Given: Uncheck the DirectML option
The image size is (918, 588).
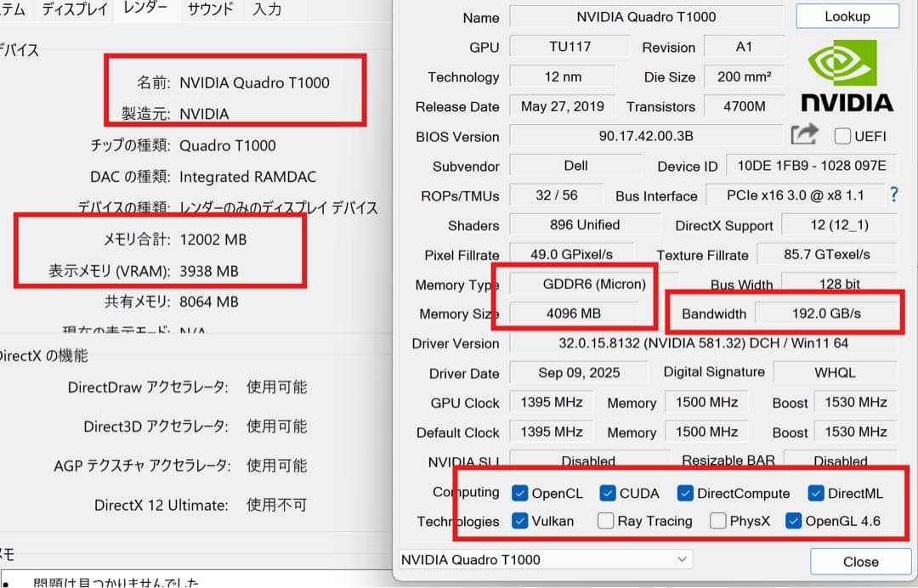Looking at the screenshot, I should pyautogui.click(x=818, y=493).
